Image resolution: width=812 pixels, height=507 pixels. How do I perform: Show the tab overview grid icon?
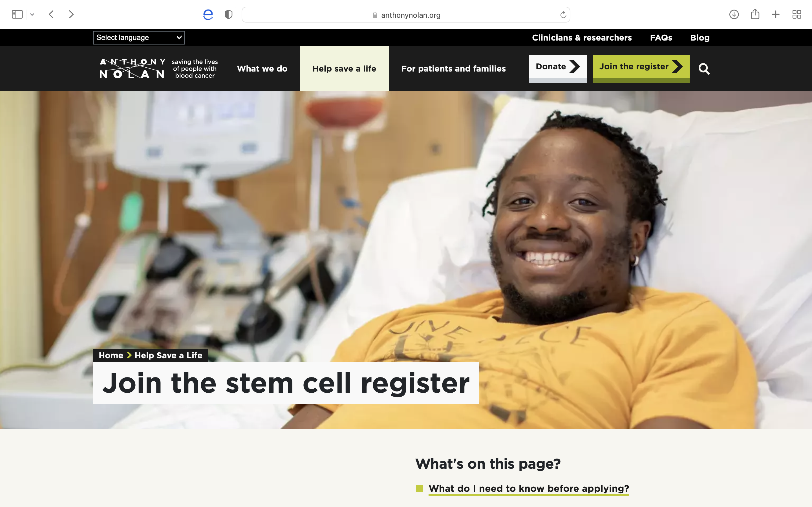point(796,14)
